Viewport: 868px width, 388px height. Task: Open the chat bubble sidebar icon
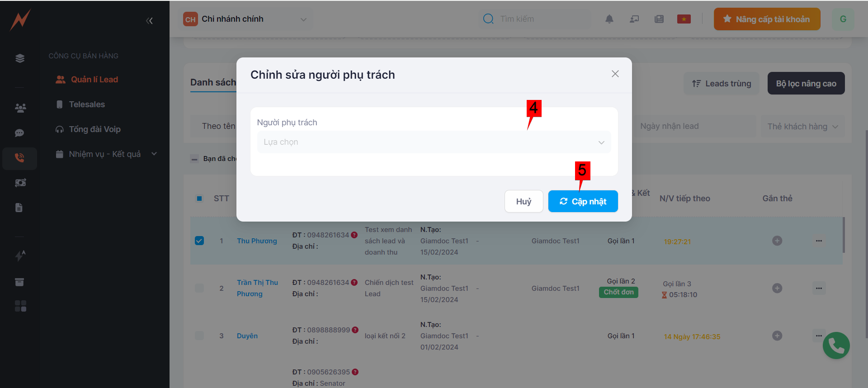(19, 133)
